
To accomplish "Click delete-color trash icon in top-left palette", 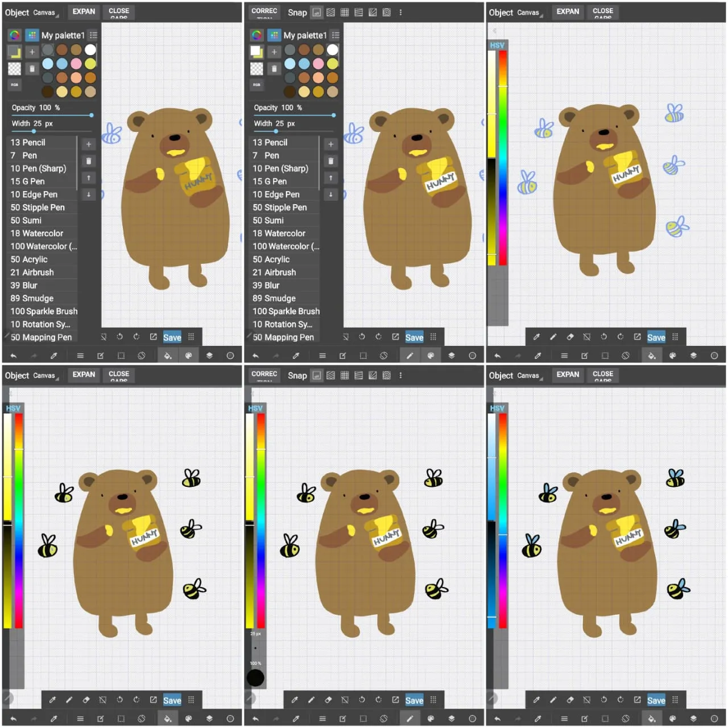I will click(32, 69).
